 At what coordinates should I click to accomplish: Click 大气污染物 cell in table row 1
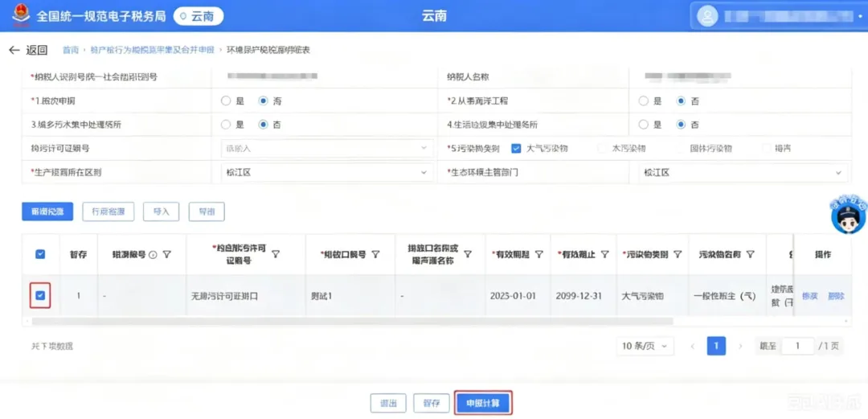point(643,296)
